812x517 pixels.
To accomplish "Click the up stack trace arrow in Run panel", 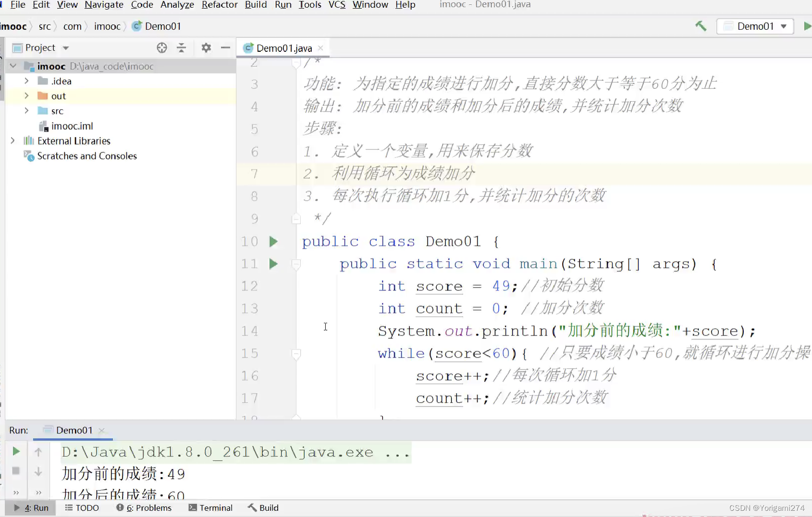I will 38,451.
